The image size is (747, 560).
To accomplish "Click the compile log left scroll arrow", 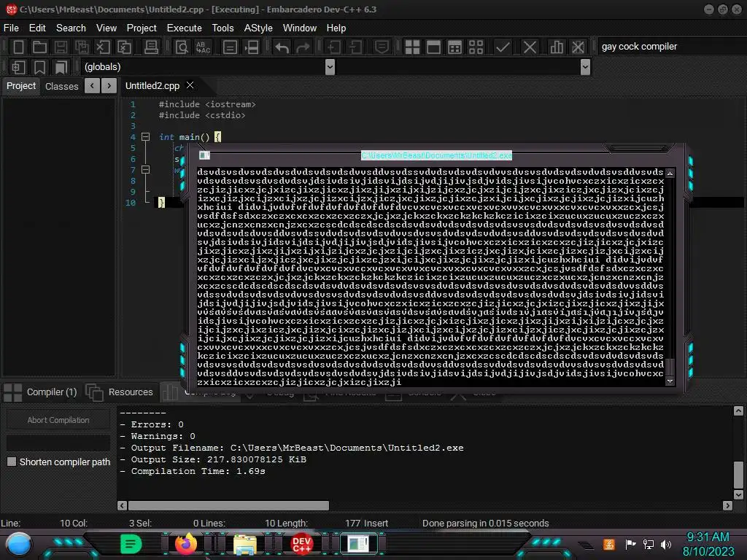I will pyautogui.click(x=123, y=505).
